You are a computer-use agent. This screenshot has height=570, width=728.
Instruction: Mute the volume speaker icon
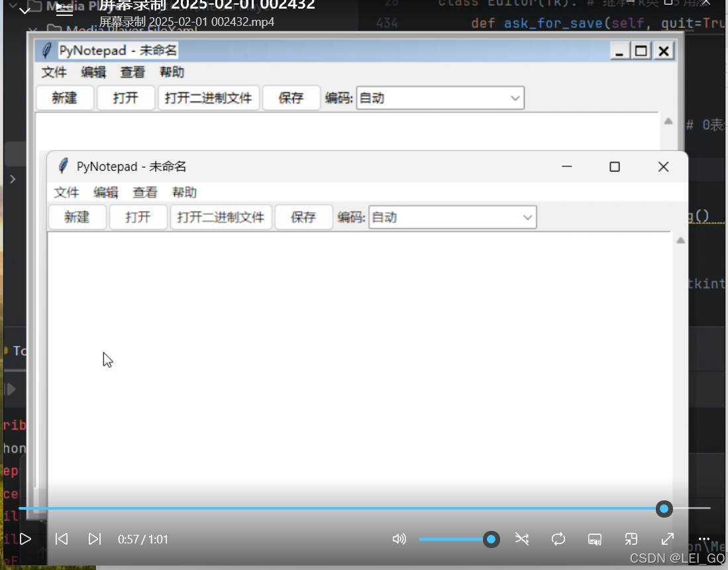[x=399, y=539]
